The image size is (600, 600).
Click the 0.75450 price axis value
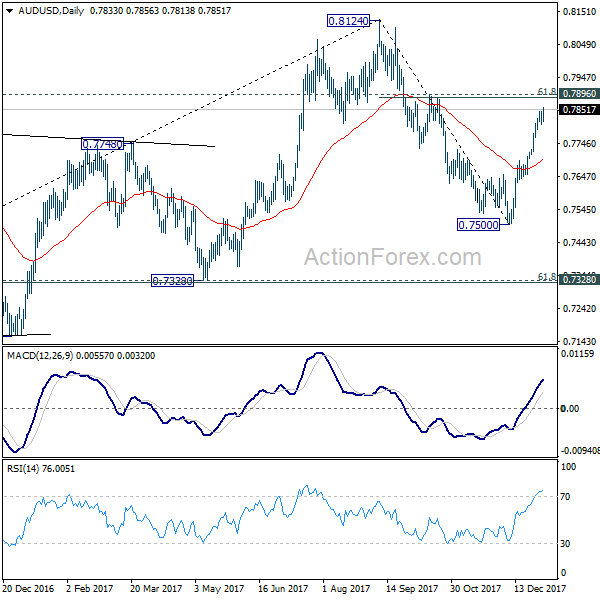pyautogui.click(x=579, y=210)
